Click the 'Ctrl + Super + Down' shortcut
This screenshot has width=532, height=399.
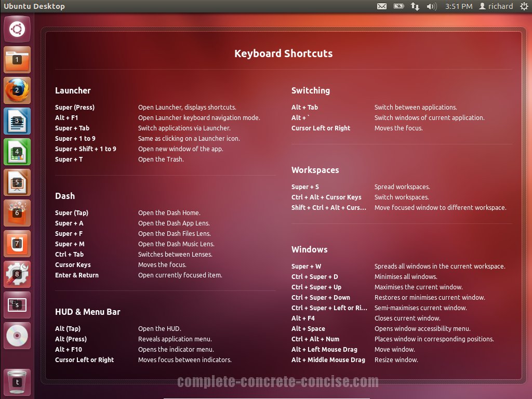[x=321, y=298]
